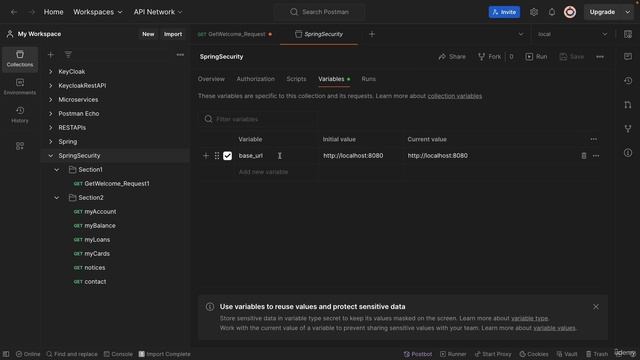
Task: Open the environment quick look icon
Action: pyautogui.click(x=628, y=34)
